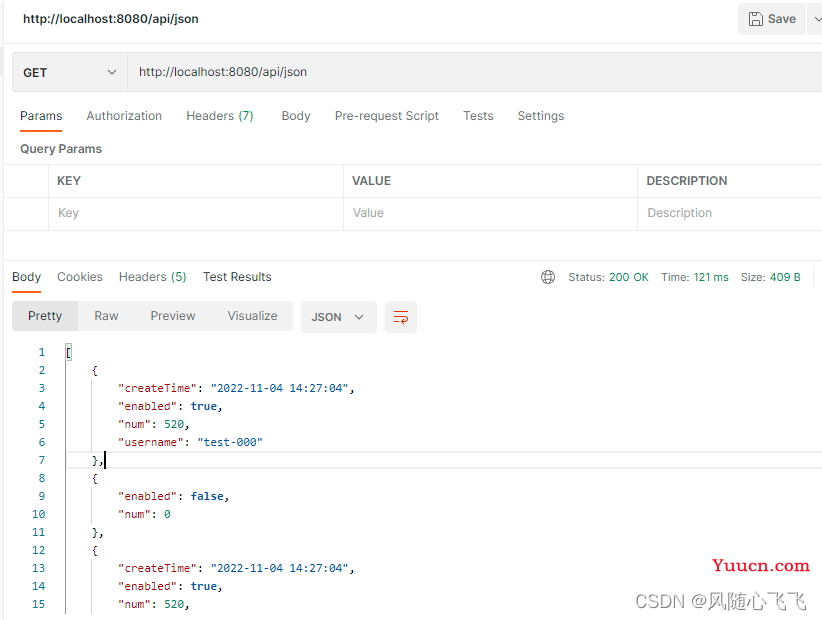Open the Tests tab
This screenshot has height=620, width=822.
478,116
